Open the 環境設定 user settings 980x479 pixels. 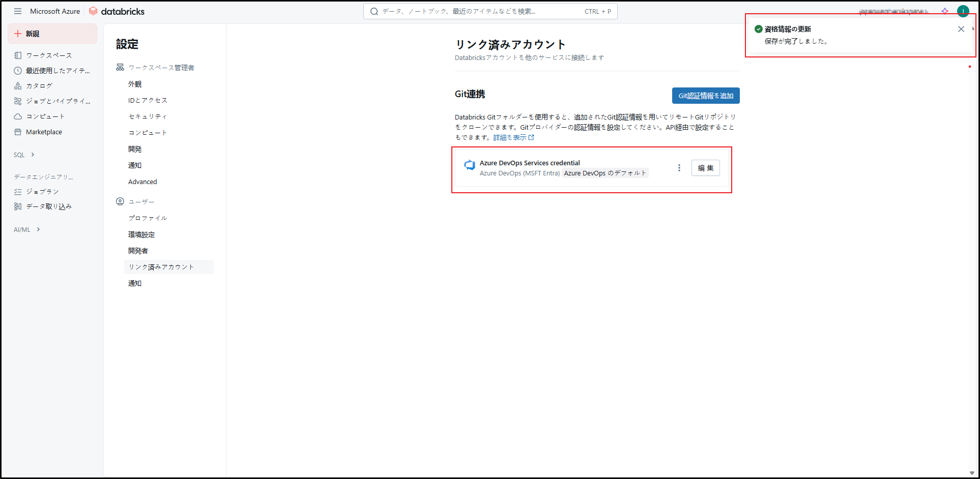141,234
